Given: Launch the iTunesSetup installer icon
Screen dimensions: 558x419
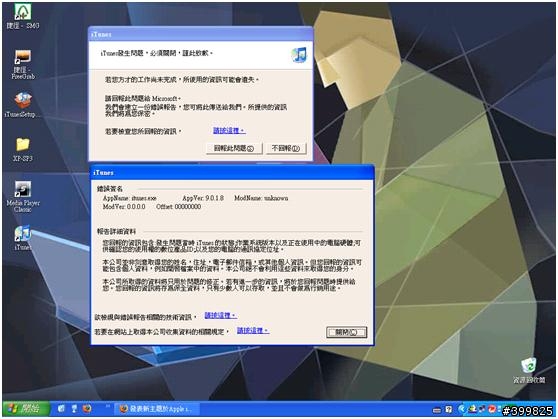Looking at the screenshot, I should coord(23,105).
